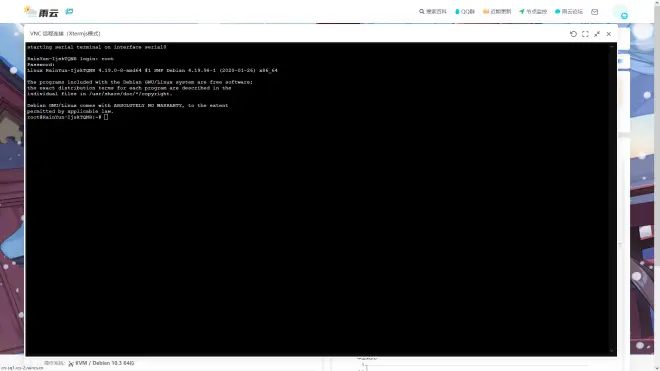
Task: Click the blue icon next to the 雨云 logo
Action: click(69, 11)
